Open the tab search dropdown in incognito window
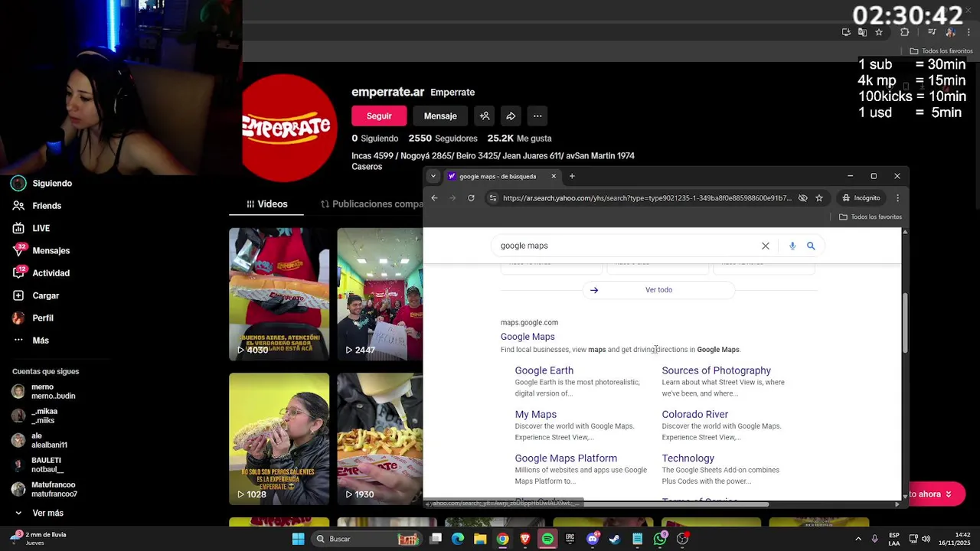Image resolution: width=980 pixels, height=551 pixels. pos(433,176)
